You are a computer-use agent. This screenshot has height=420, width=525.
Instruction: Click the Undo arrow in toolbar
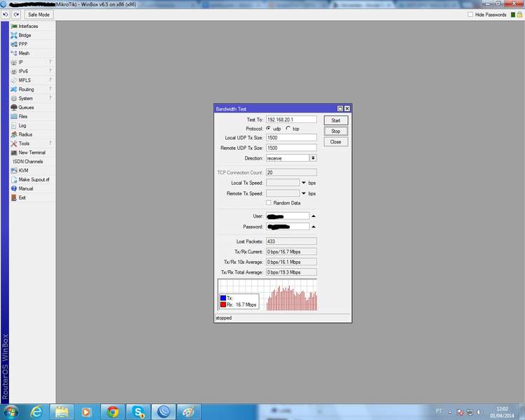(x=6, y=15)
